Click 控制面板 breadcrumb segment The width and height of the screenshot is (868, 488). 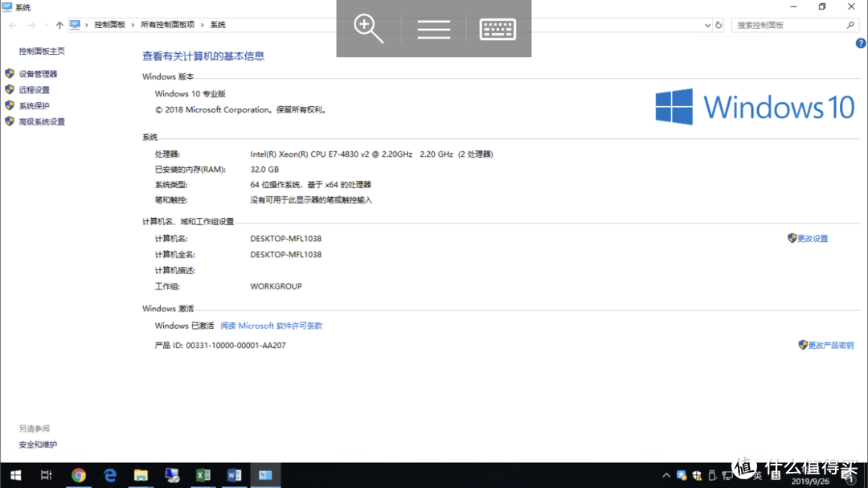coord(109,25)
